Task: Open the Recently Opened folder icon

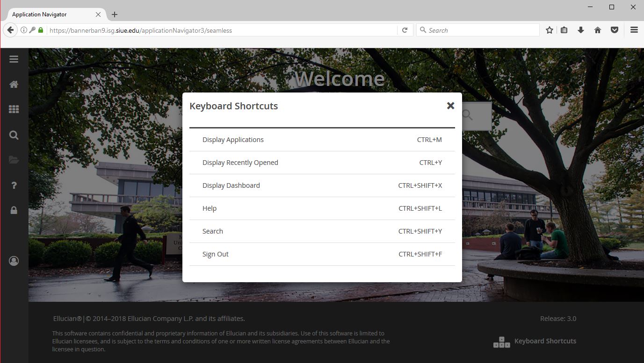Action: pos(14,160)
